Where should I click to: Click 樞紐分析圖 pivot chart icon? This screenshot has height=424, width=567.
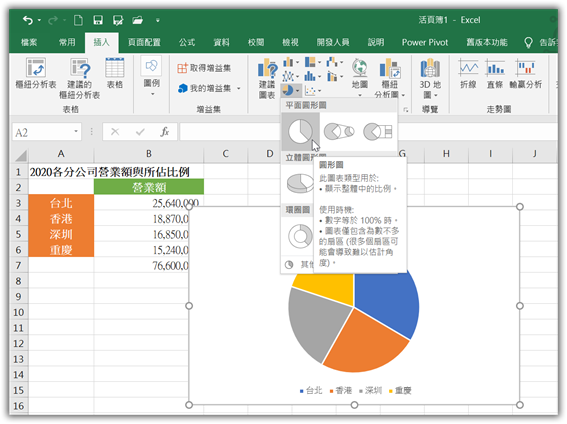click(389, 78)
